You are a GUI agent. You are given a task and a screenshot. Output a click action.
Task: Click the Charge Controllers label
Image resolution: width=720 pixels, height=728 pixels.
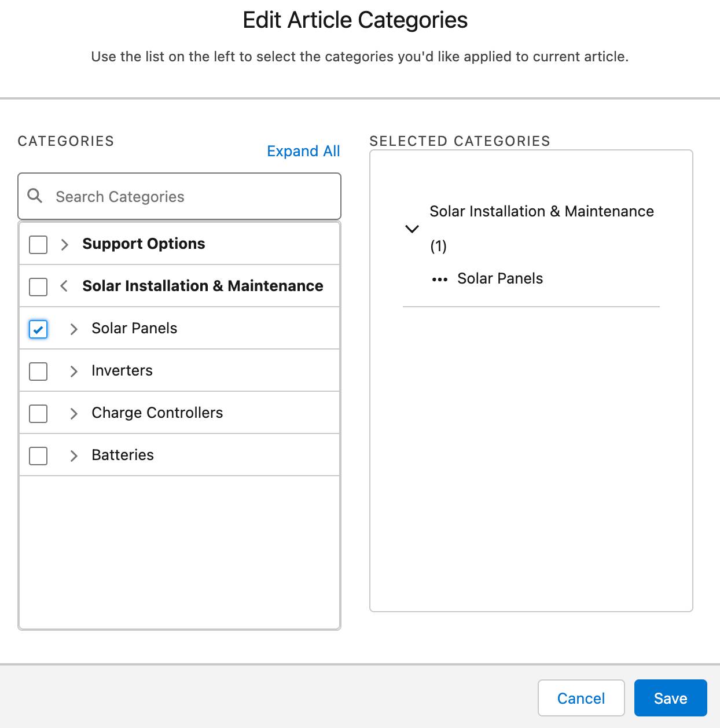tap(157, 413)
